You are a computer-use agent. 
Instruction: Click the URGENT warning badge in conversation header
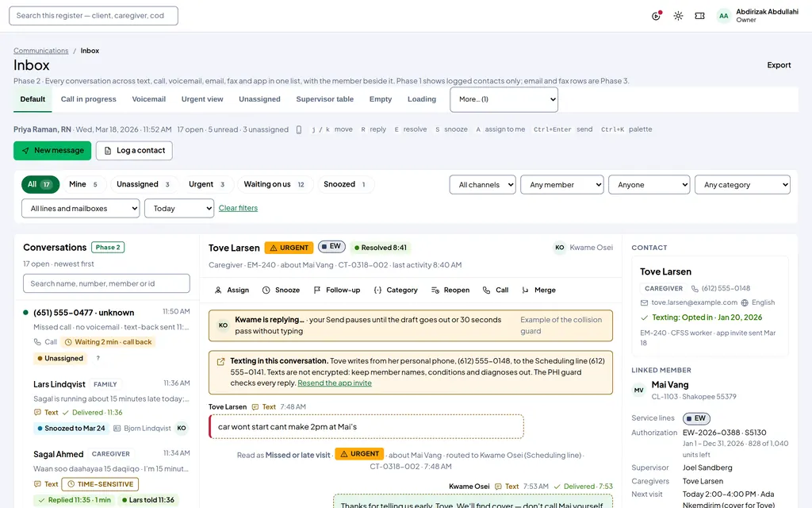pyautogui.click(x=289, y=248)
